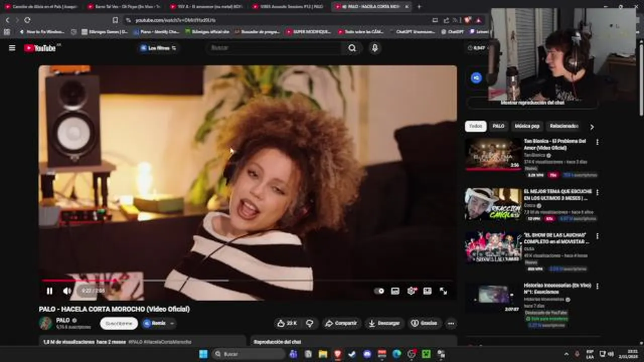
Task: Click the YouTube search input field
Action: pos(274,48)
